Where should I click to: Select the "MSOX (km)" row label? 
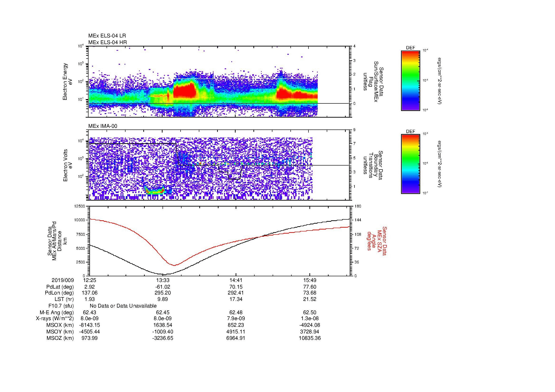tap(60, 325)
